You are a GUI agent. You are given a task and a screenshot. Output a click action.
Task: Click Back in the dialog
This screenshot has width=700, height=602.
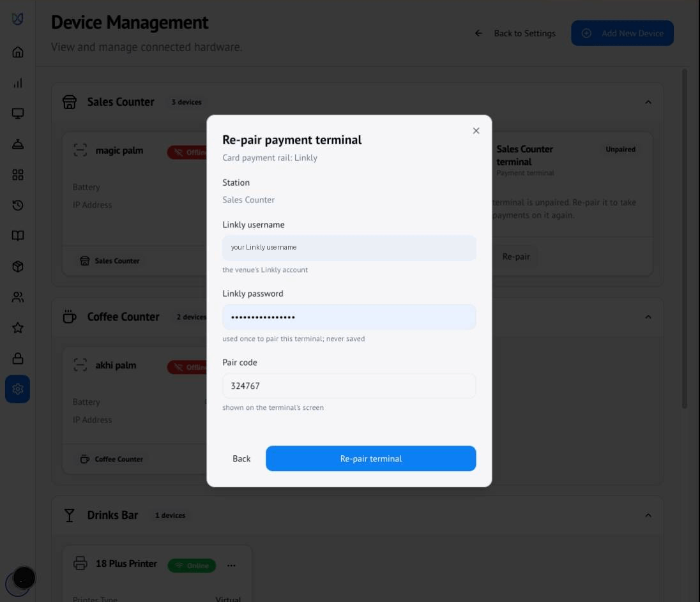click(241, 459)
